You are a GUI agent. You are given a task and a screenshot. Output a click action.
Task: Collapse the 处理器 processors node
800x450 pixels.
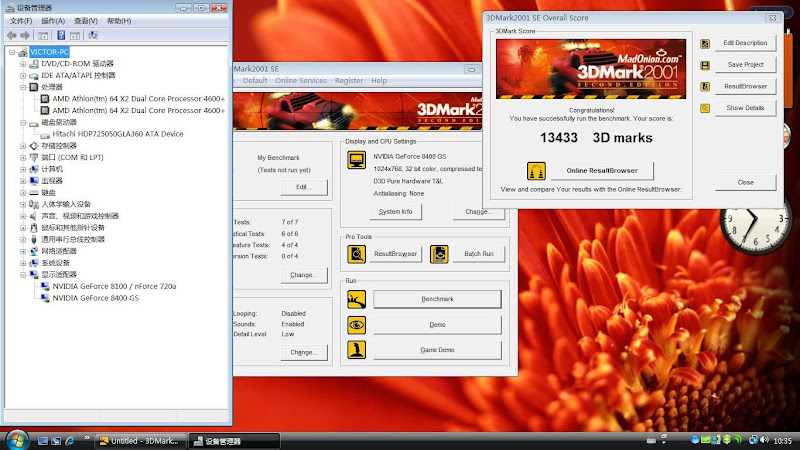pyautogui.click(x=23, y=87)
